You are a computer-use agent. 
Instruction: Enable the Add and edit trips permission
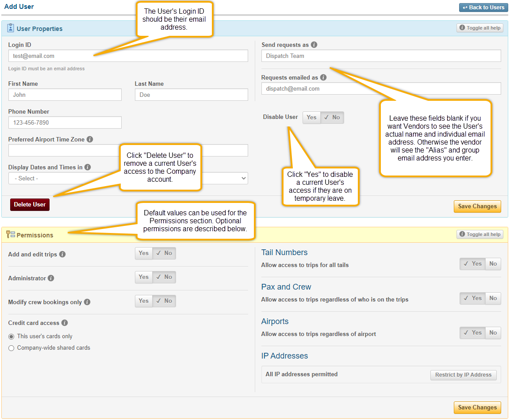[143, 253]
